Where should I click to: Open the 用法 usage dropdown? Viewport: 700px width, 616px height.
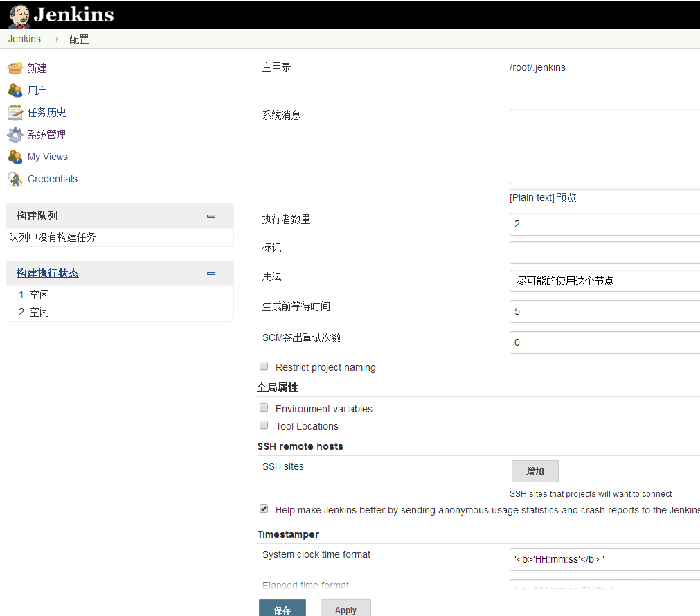pyautogui.click(x=604, y=281)
